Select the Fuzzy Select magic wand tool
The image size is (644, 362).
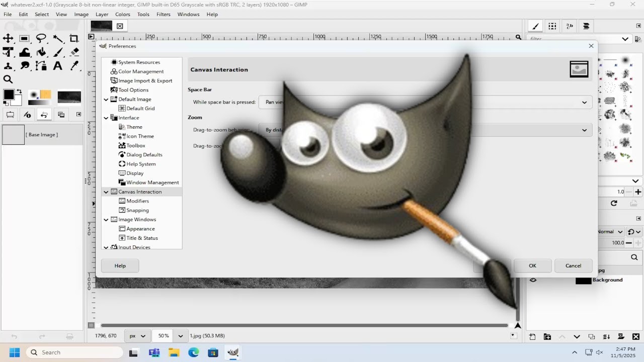coord(58,38)
